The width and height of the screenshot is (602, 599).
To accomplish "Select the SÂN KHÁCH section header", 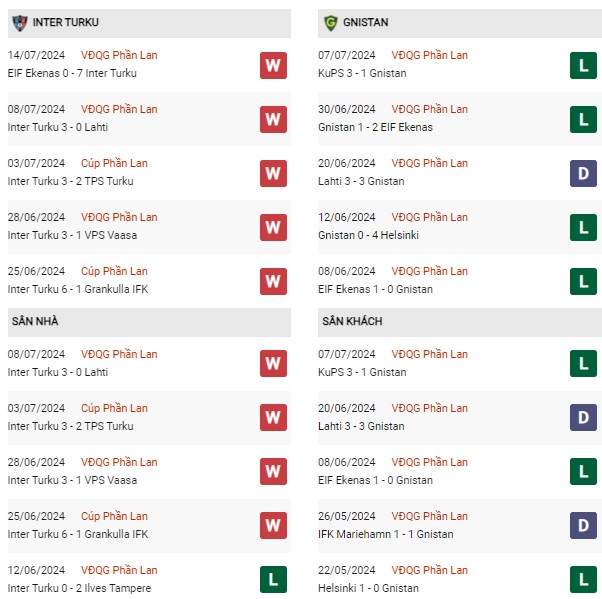I will (460, 322).
